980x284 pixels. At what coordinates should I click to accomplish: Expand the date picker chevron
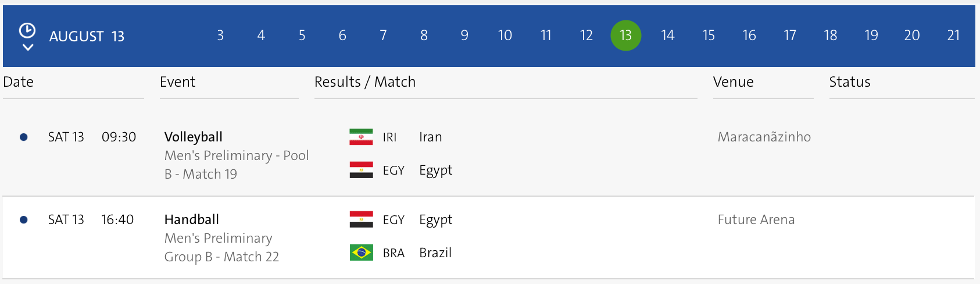27,47
